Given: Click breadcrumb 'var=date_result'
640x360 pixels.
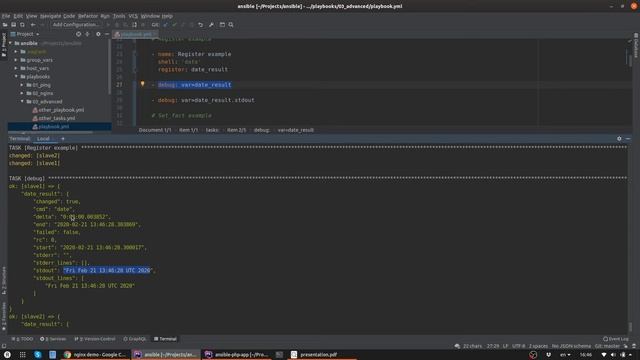Looking at the screenshot, I should coord(296,130).
